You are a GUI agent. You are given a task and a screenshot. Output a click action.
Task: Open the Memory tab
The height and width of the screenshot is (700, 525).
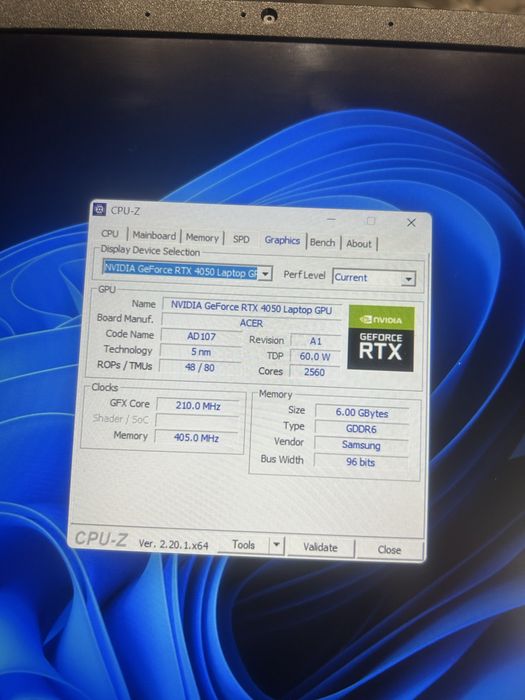[x=202, y=238]
